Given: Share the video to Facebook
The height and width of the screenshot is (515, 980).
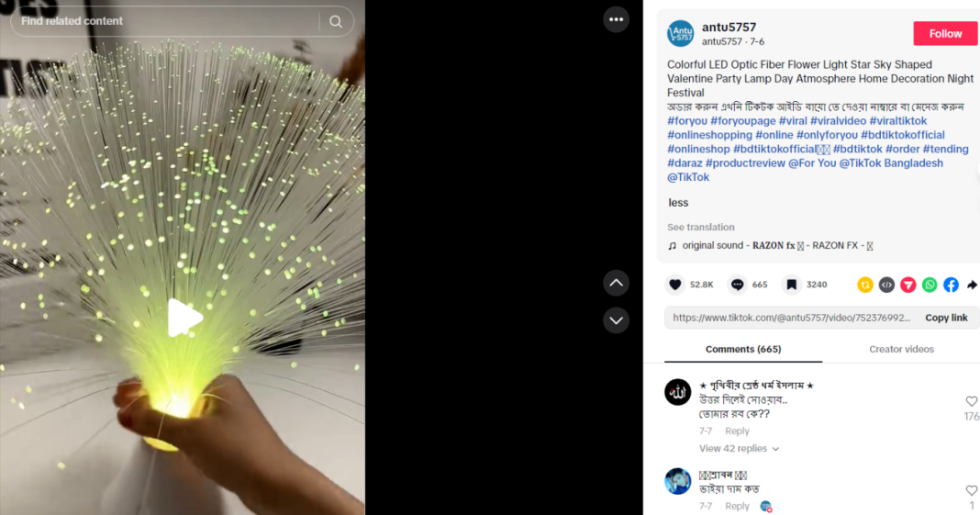Looking at the screenshot, I should (x=951, y=285).
